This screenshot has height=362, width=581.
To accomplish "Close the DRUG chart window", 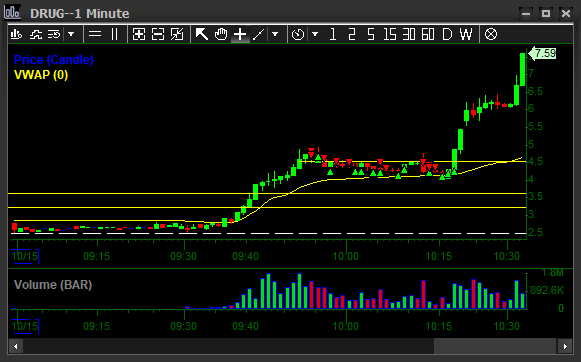I will click(x=565, y=13).
